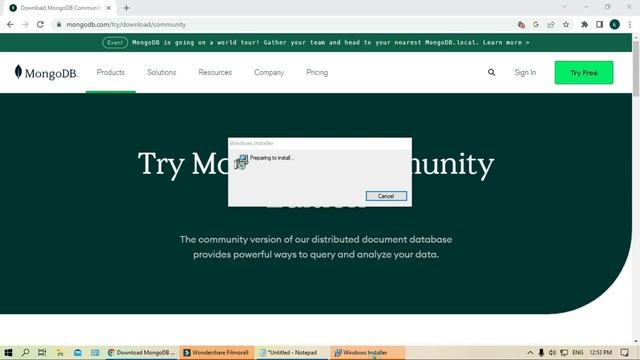Image resolution: width=640 pixels, height=360 pixels.
Task: Go forward in browser history
Action: (25, 24)
